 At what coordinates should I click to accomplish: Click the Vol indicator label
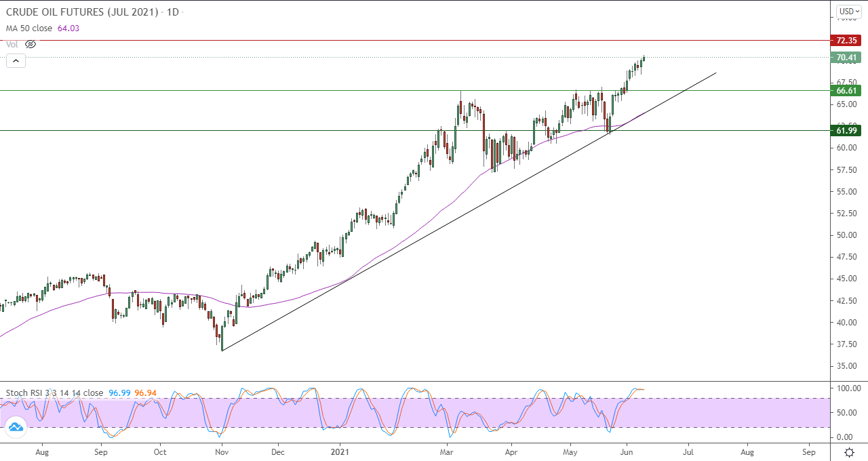(x=12, y=44)
